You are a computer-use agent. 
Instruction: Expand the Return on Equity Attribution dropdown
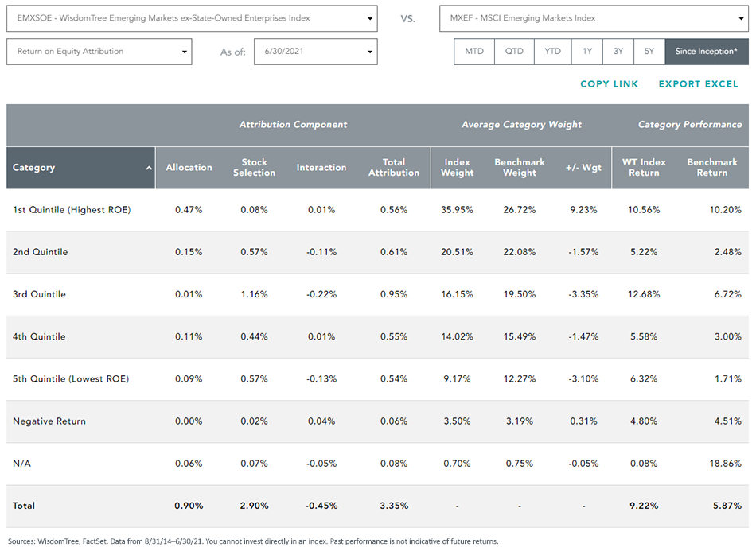click(99, 52)
